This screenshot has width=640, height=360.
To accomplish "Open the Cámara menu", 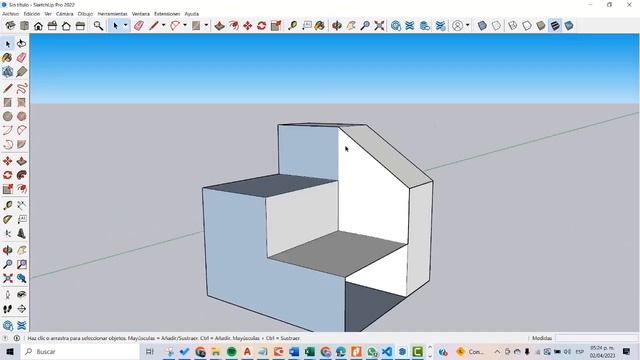I will pyautogui.click(x=64, y=14).
